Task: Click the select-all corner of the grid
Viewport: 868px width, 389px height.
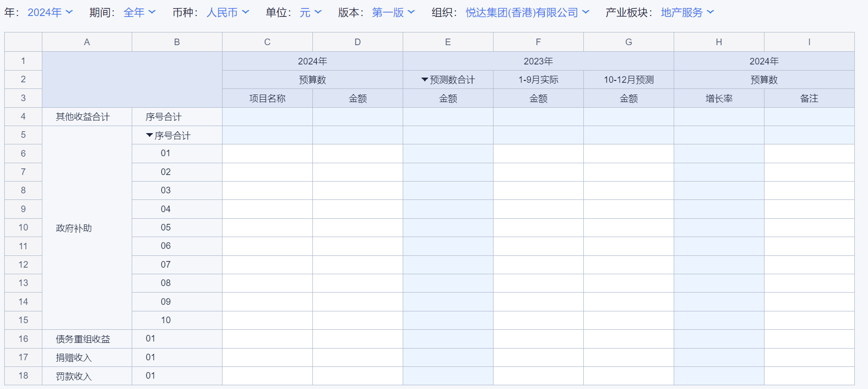Action: coord(23,42)
